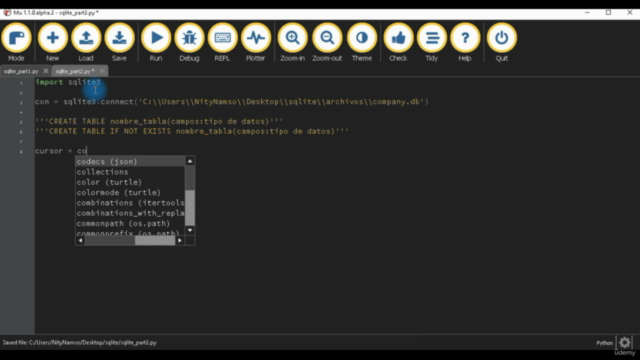
Task: Click the 'CREATE TABLE IF NOT EXISTS' line
Action: (192, 131)
